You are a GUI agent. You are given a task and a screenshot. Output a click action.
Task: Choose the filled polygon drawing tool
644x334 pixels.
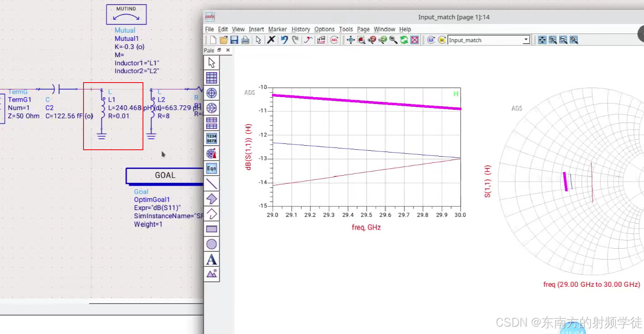pyautogui.click(x=211, y=199)
